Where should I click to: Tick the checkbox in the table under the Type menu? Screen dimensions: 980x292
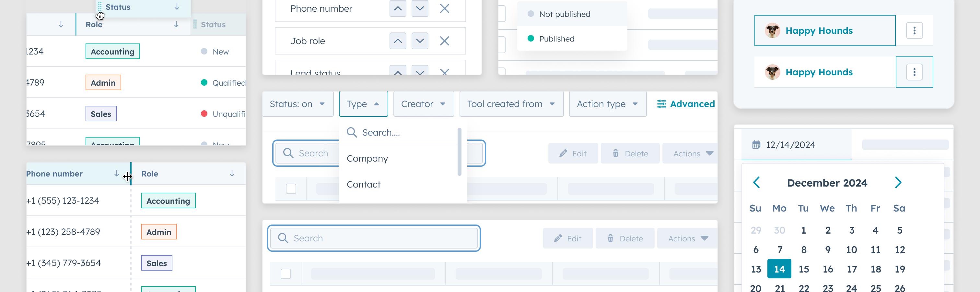(291, 189)
